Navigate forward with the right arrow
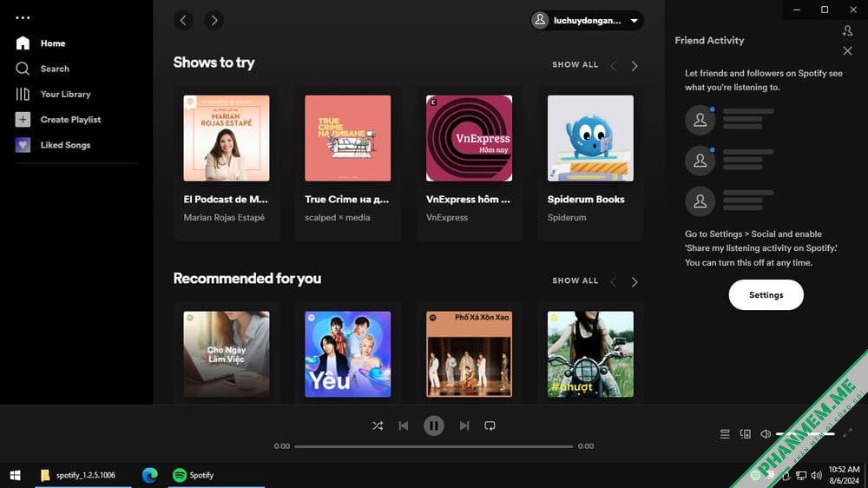This screenshot has width=868, height=488. click(x=214, y=21)
